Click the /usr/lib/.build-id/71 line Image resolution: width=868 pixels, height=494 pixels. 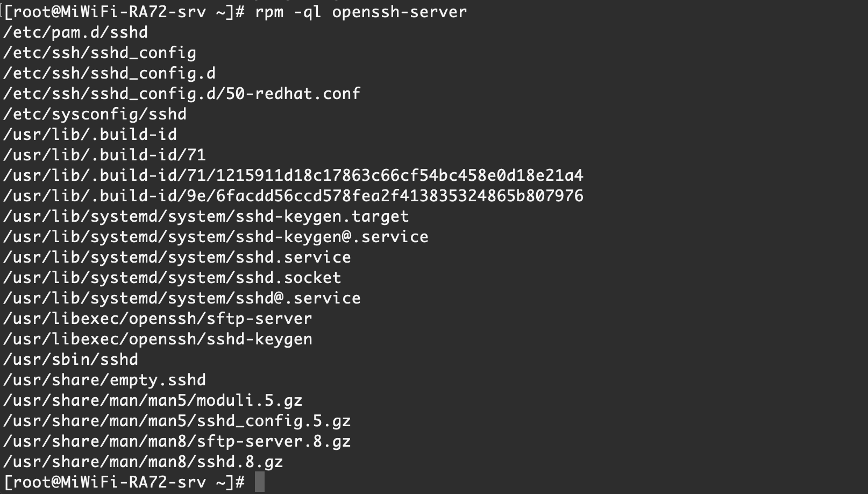[x=104, y=155]
